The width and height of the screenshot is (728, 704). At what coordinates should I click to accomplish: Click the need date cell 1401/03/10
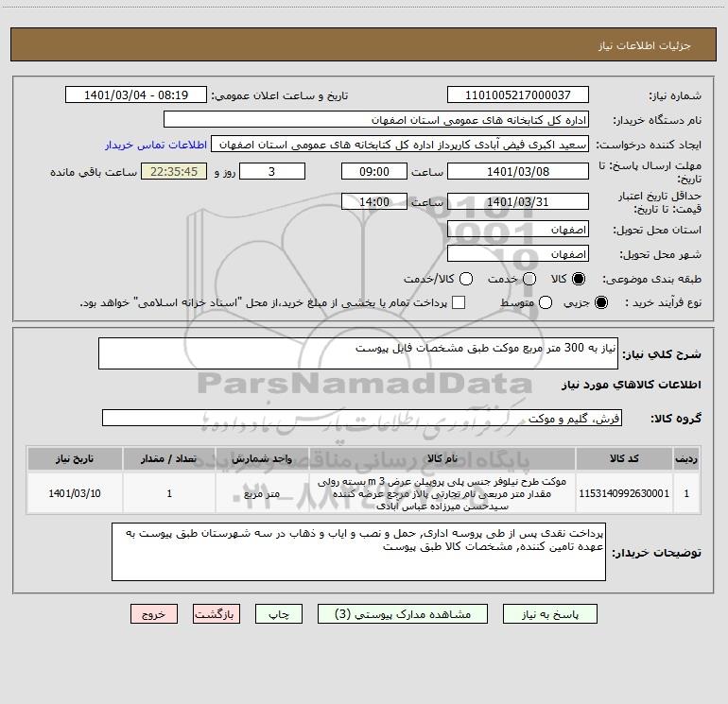[75, 493]
